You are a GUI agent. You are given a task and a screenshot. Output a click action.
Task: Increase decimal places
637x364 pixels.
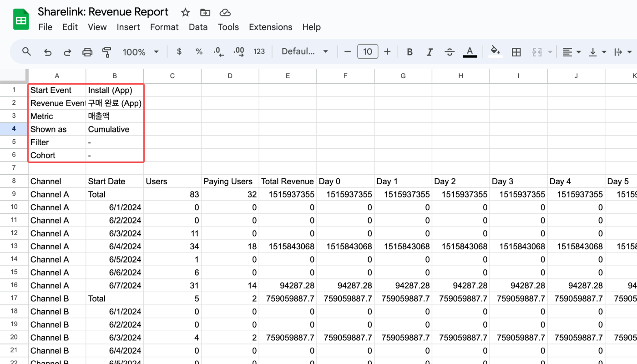pos(238,52)
